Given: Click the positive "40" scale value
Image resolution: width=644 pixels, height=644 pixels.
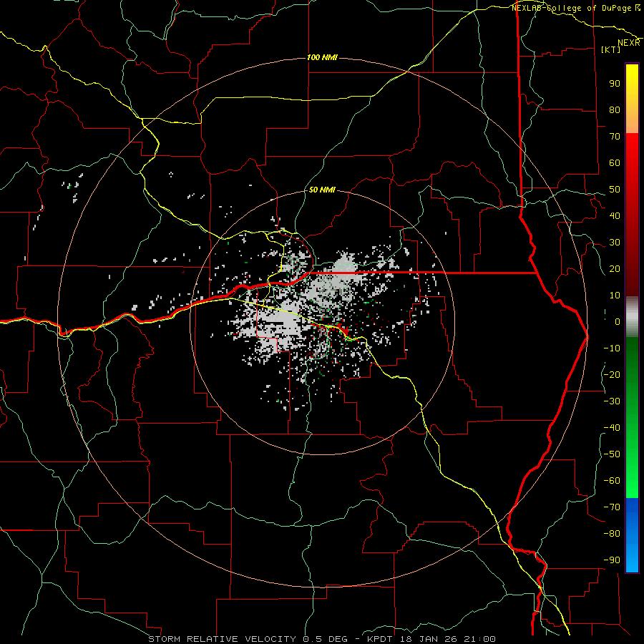Looking at the screenshot, I should click(x=615, y=216).
